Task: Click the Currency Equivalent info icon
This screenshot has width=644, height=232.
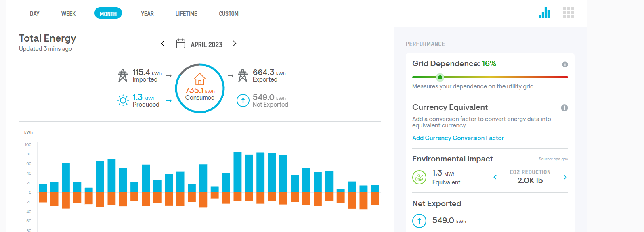Action: pyautogui.click(x=564, y=108)
